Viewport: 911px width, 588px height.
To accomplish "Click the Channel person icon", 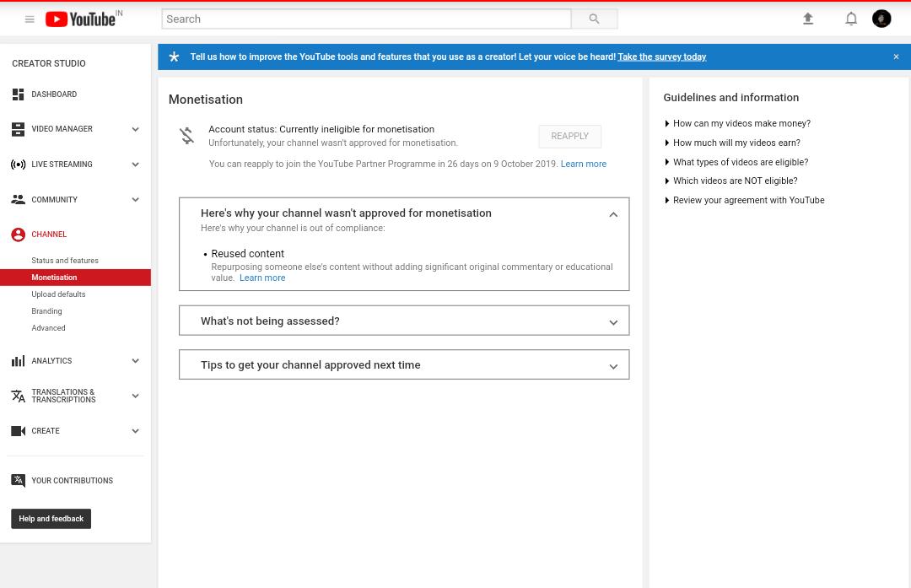I will click(18, 235).
